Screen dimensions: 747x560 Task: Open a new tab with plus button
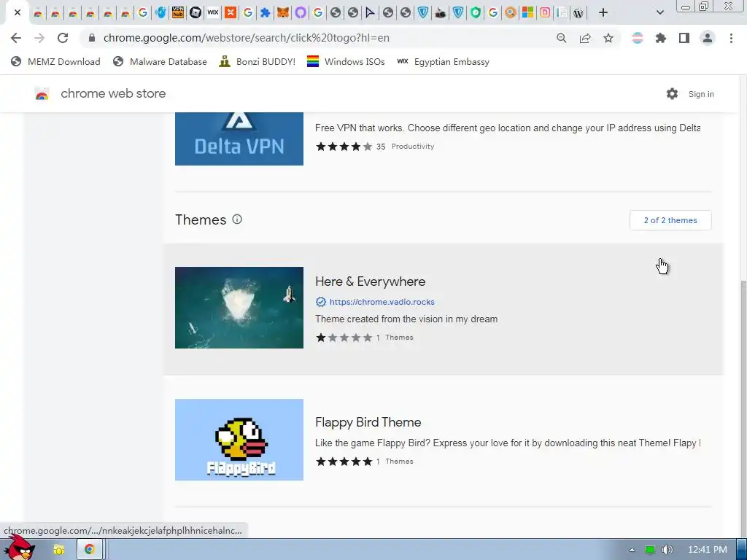tap(603, 13)
